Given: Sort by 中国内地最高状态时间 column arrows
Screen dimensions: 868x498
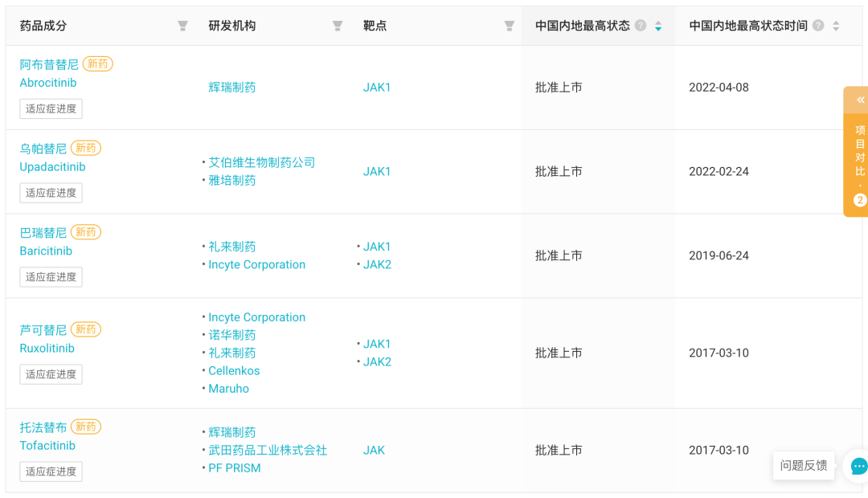Looking at the screenshot, I should [836, 26].
